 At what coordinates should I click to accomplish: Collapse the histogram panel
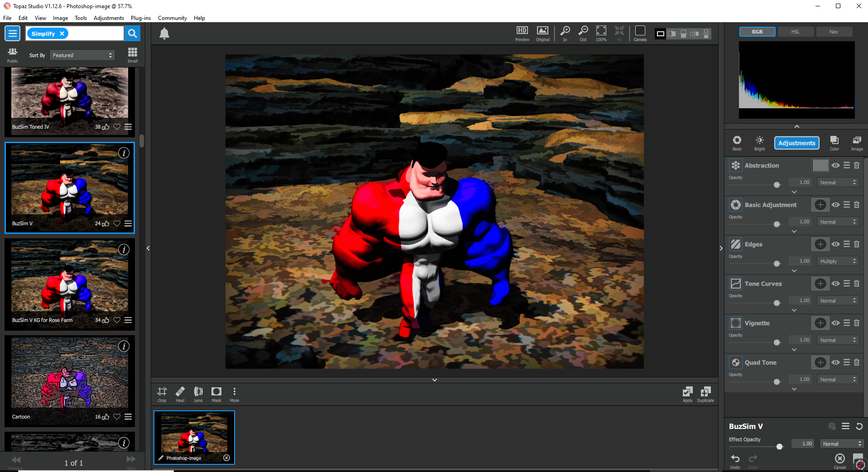[x=797, y=126]
